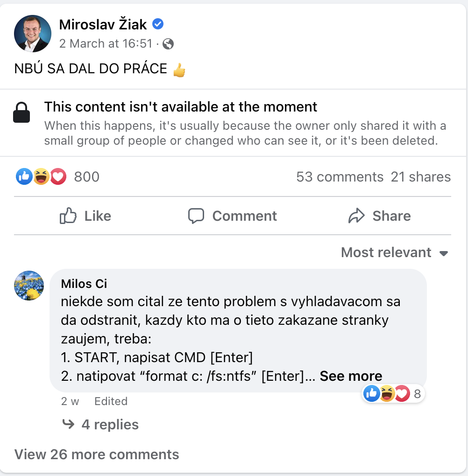This screenshot has width=468, height=476.
Task: Open the post timestamp 2 March at 16:51
Action: tap(106, 44)
